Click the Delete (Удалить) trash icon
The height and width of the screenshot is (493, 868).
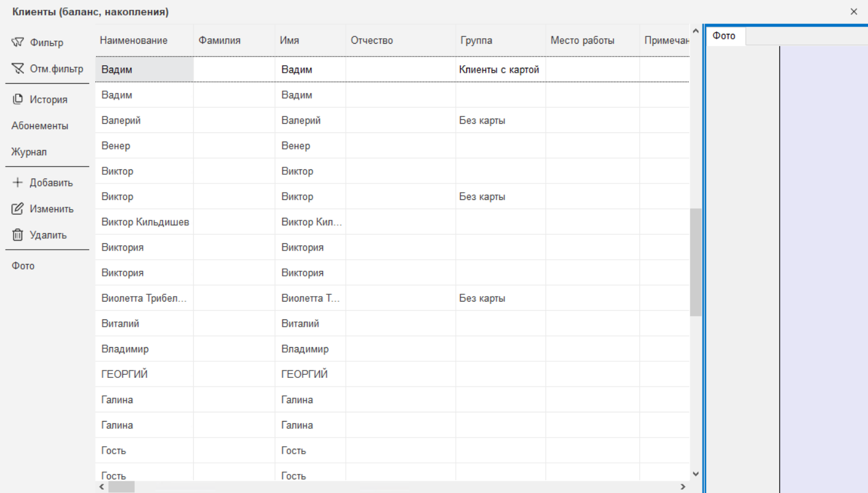click(x=18, y=235)
